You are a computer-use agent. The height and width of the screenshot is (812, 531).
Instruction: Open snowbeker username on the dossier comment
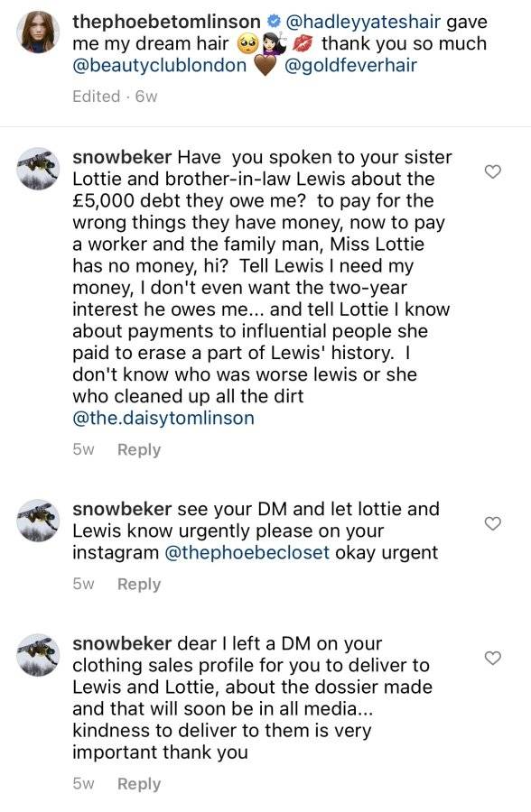click(122, 642)
